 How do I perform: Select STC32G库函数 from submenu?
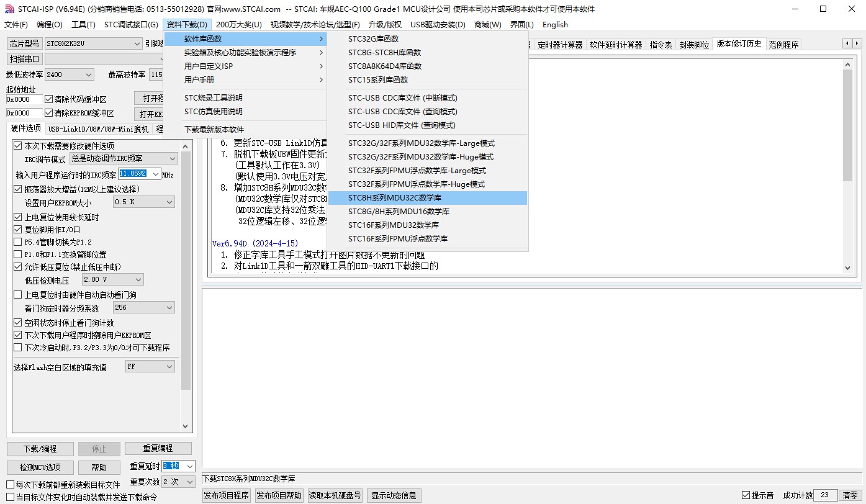(427, 39)
